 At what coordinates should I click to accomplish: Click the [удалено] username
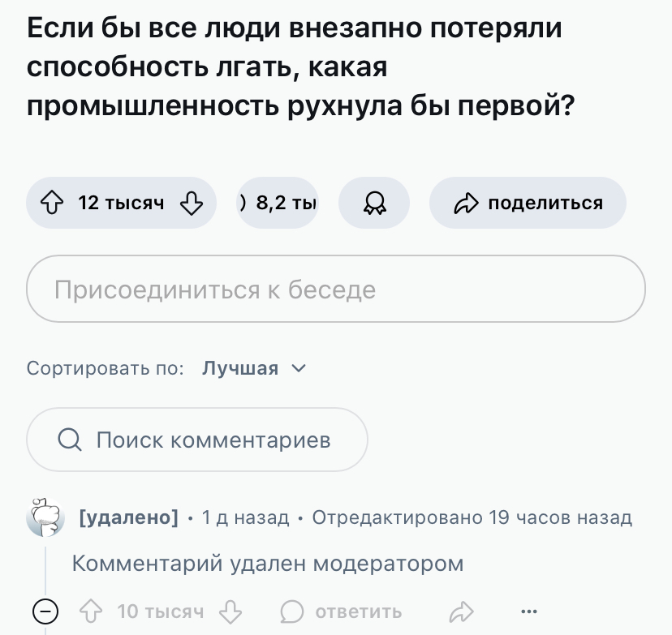(x=128, y=517)
